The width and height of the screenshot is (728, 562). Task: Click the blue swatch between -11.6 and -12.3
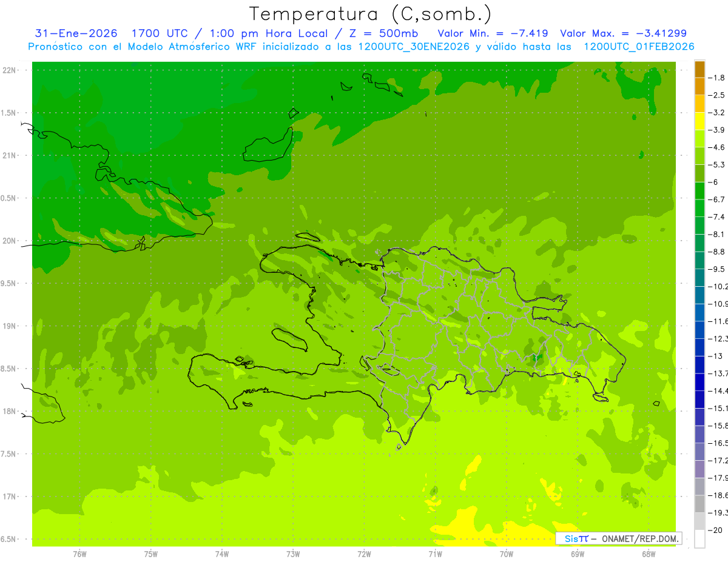point(699,330)
